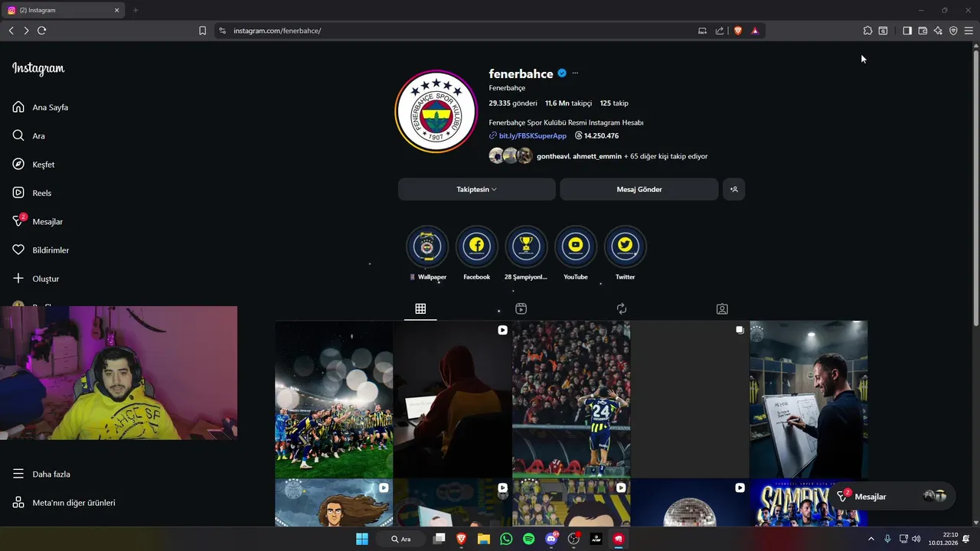Click the Oluştur plus icon
This screenshot has width=980, height=551.
tap(18, 279)
